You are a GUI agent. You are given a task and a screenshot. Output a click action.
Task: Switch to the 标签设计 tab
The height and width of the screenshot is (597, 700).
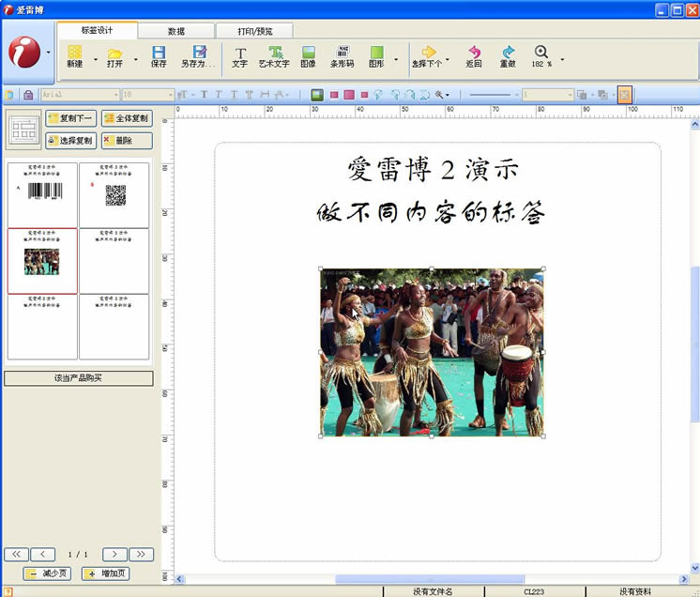pyautogui.click(x=98, y=30)
